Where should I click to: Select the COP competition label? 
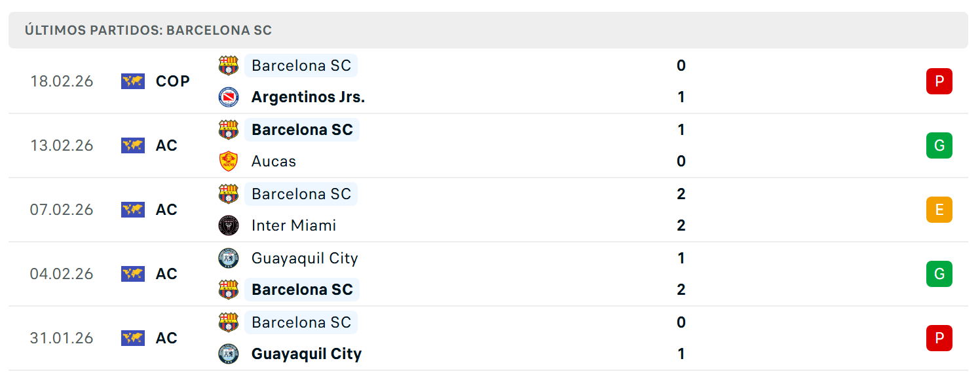[x=173, y=81]
